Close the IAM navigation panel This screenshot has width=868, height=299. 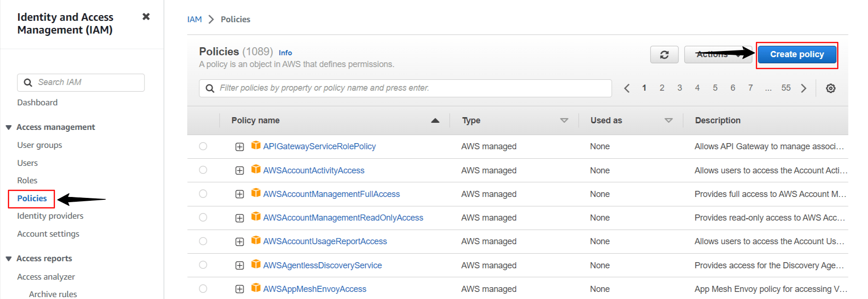click(x=146, y=16)
